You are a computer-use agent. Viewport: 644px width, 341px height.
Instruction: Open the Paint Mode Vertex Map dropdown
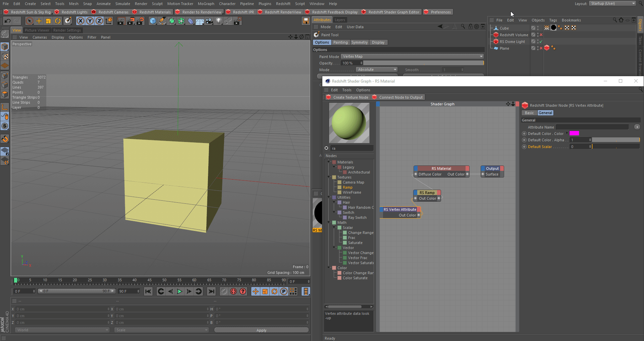(x=412, y=56)
